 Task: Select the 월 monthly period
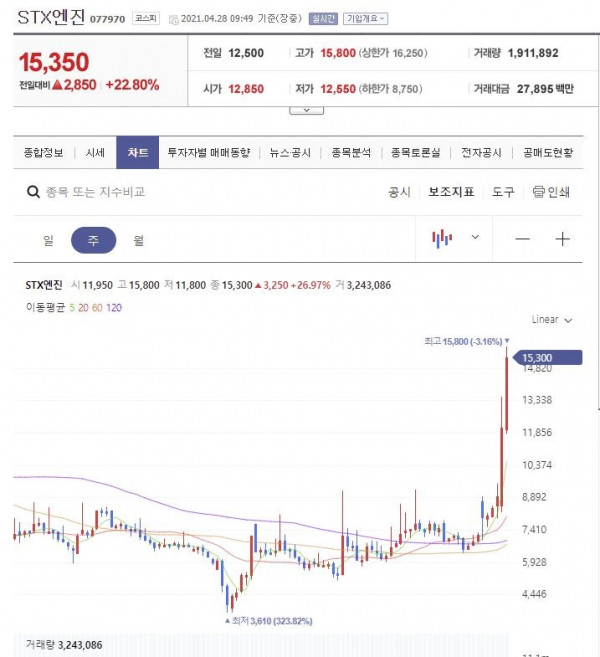coord(139,241)
